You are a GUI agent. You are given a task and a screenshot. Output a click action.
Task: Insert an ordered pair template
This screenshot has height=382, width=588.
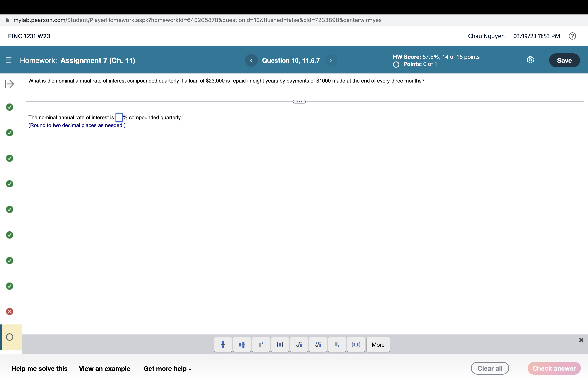356,344
